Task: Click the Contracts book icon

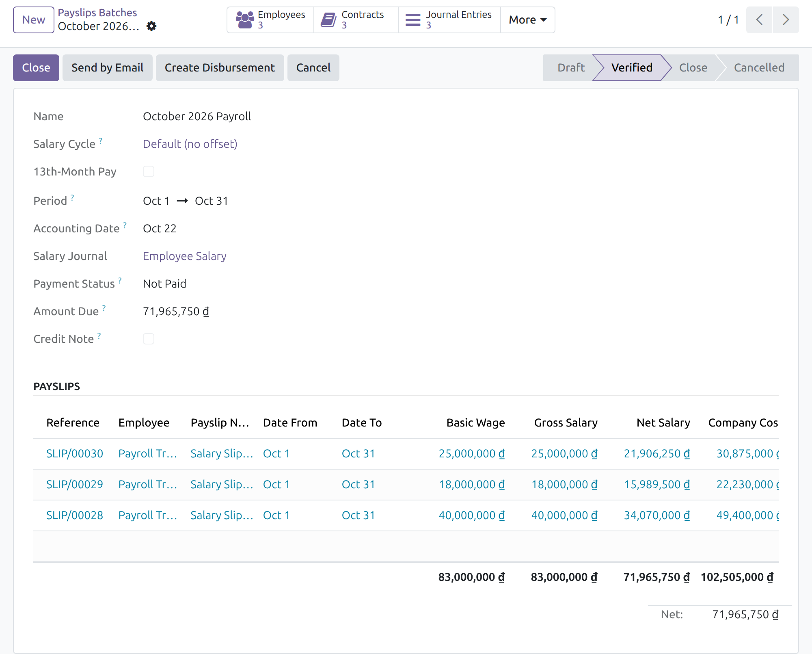Action: pos(328,20)
